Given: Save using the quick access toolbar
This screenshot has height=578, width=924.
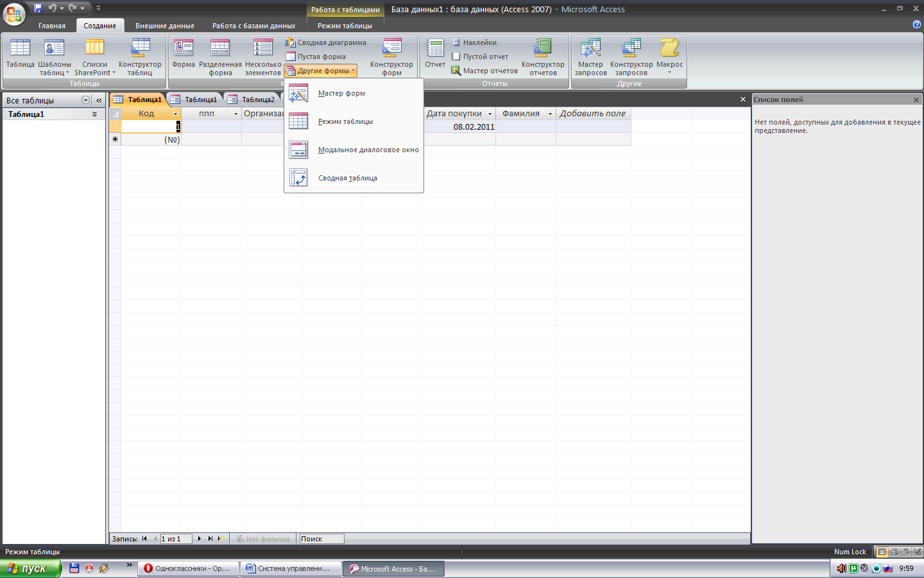Looking at the screenshot, I should coord(38,8).
